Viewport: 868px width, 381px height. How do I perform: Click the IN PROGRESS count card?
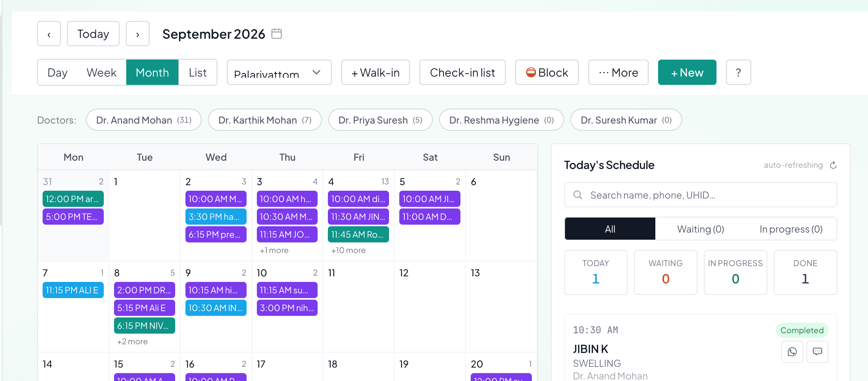coord(735,272)
